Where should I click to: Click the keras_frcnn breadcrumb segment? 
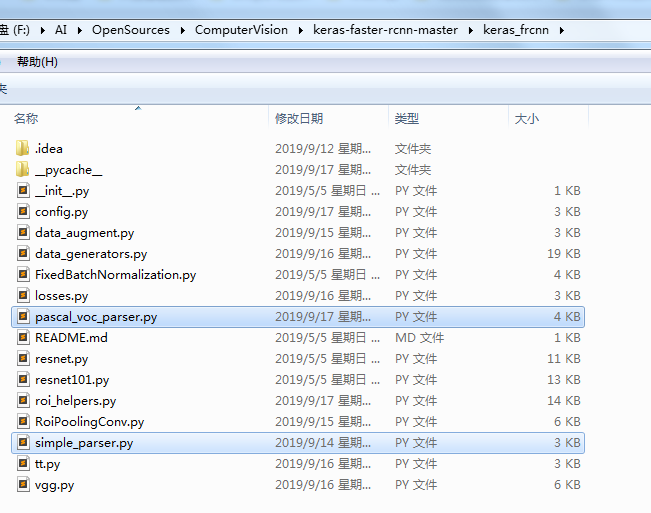(516, 30)
